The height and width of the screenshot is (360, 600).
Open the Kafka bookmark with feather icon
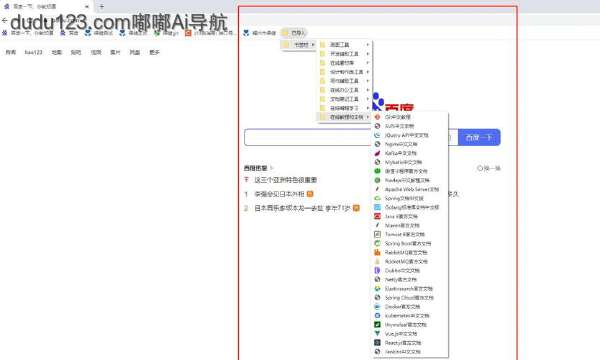(377, 153)
